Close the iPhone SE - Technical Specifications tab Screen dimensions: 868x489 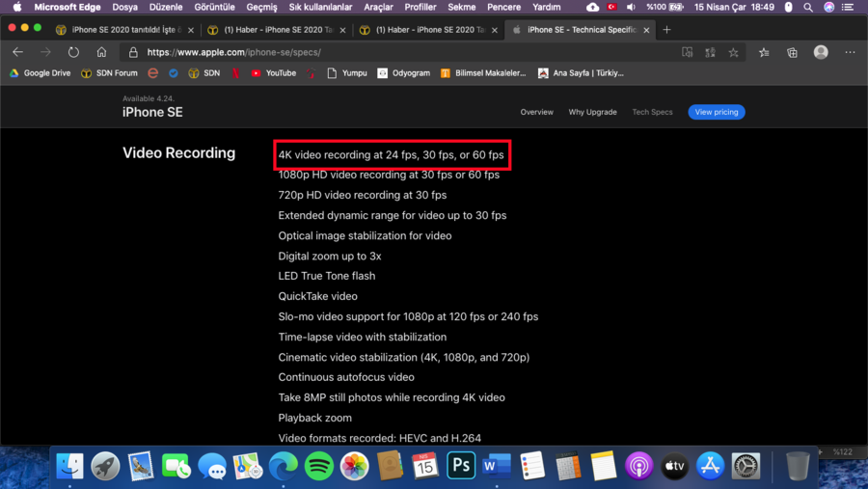click(646, 30)
